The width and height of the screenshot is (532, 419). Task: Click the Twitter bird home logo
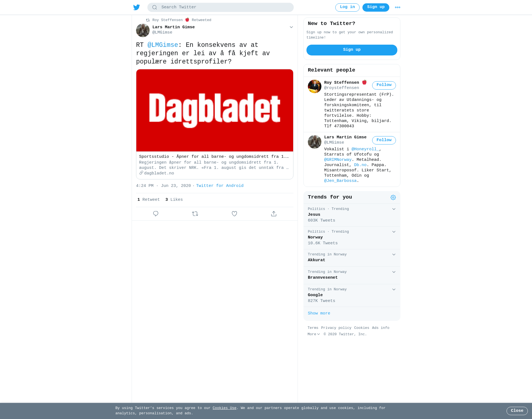(x=136, y=7)
